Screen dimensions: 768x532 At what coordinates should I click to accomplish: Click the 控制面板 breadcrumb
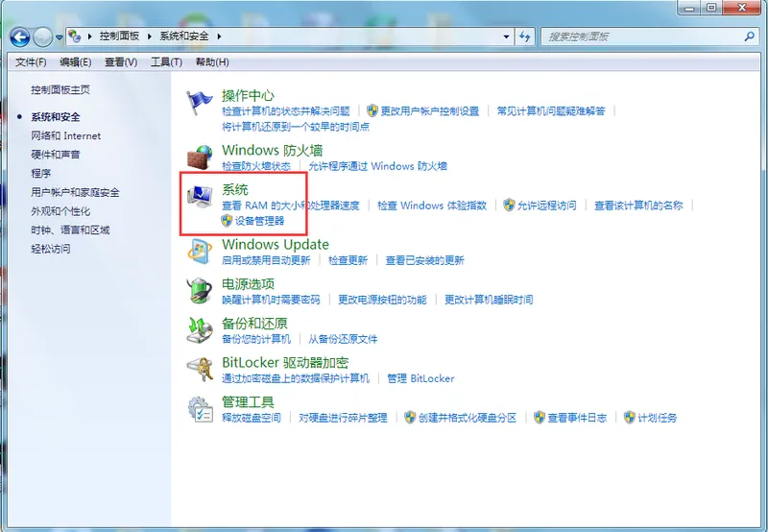point(119,36)
